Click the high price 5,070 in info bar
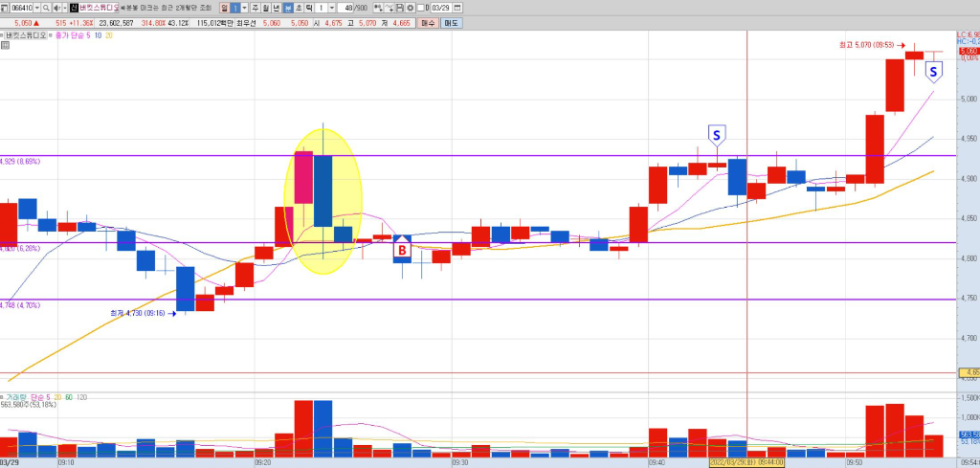980x468 pixels. (x=367, y=23)
